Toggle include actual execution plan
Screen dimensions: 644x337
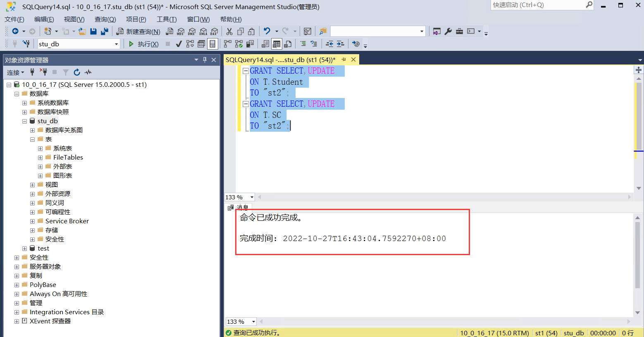point(227,44)
